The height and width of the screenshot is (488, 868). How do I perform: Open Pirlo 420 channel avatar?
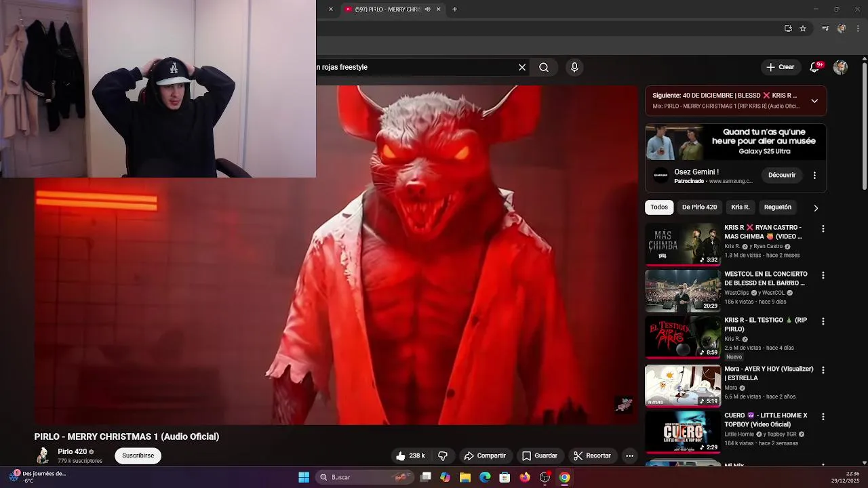click(43, 455)
